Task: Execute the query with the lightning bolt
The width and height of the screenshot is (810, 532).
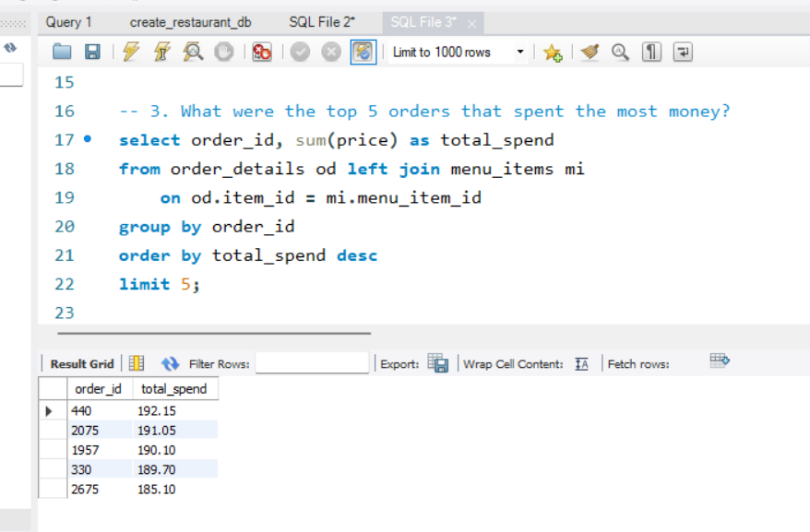Action: point(130,53)
